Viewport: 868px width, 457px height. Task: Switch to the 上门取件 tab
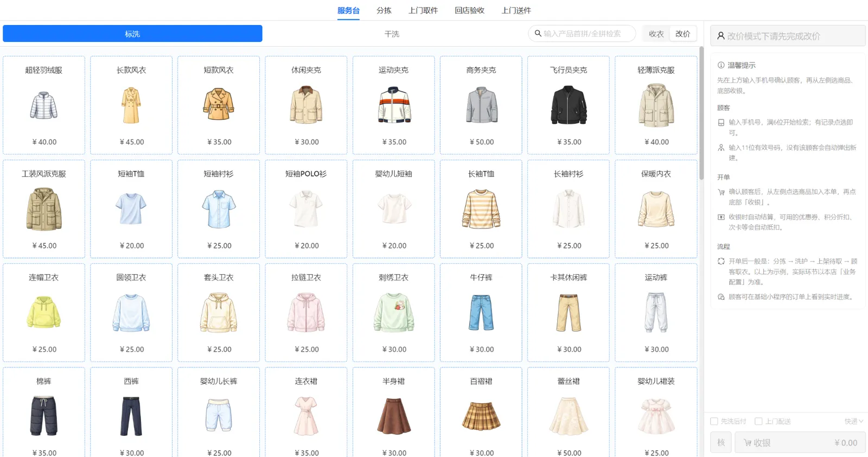(x=423, y=10)
